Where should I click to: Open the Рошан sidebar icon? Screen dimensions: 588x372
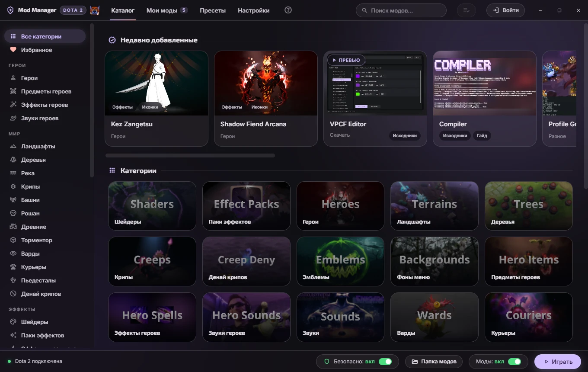(13, 213)
